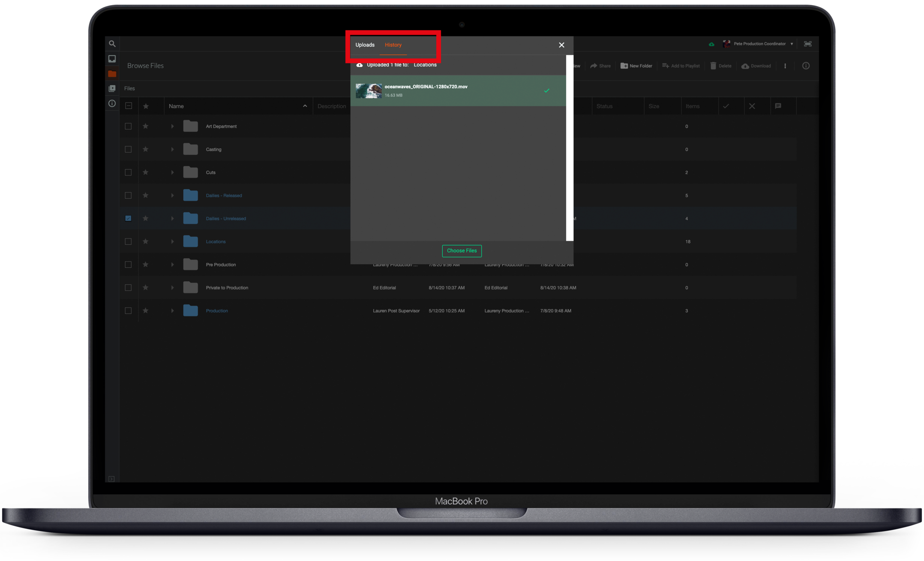Screen dimensions: 924x561
Task: Click the Choose Files button
Action: pyautogui.click(x=462, y=251)
